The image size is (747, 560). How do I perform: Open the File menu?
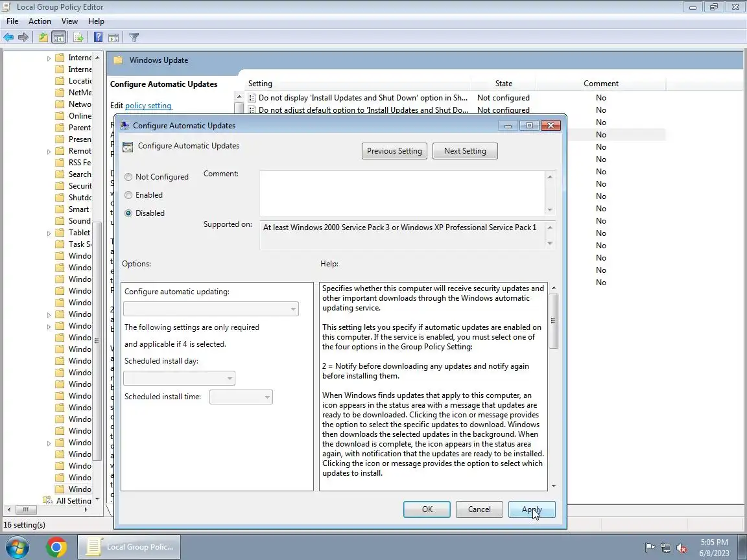pyautogui.click(x=12, y=21)
